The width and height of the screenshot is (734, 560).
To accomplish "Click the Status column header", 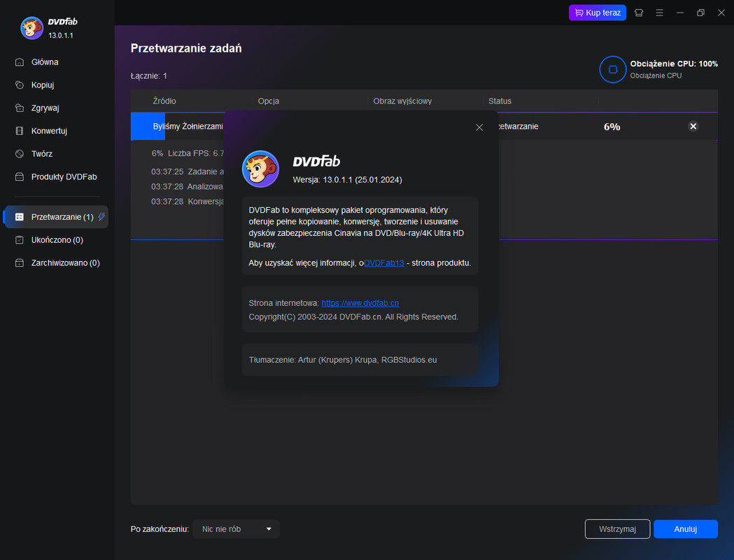I will (500, 101).
